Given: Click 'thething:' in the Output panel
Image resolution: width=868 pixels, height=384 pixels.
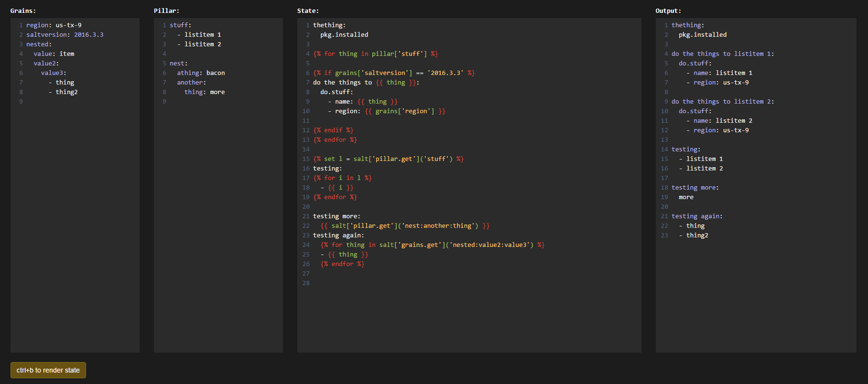Looking at the screenshot, I should [688, 25].
